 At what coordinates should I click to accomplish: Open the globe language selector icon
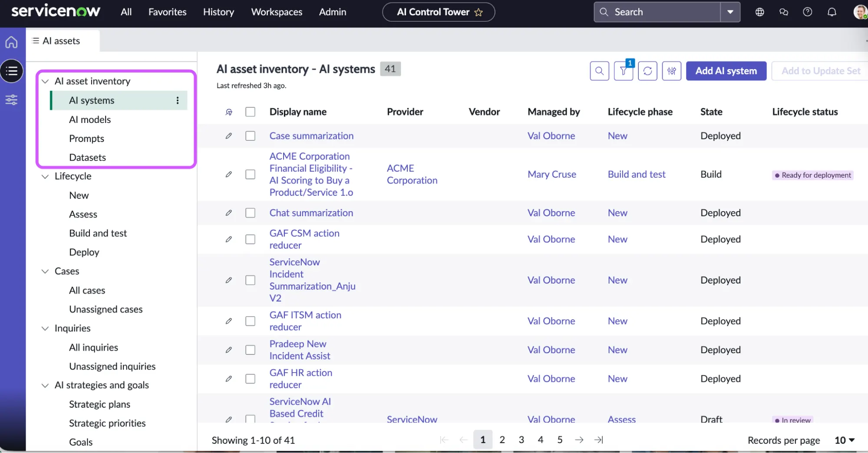click(x=759, y=12)
